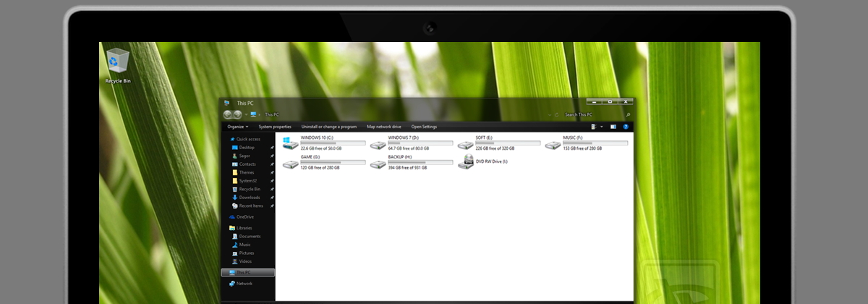This screenshot has width=868, height=304.
Task: Select the MUSIC (F:) drive icon
Action: pos(553,144)
